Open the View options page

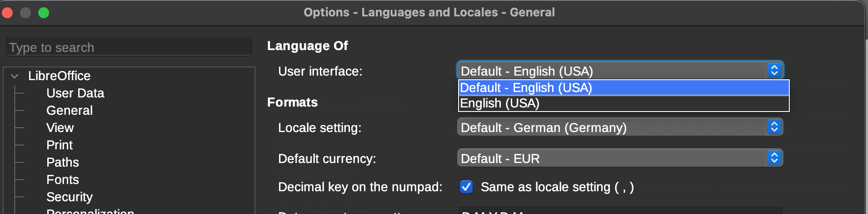[60, 128]
